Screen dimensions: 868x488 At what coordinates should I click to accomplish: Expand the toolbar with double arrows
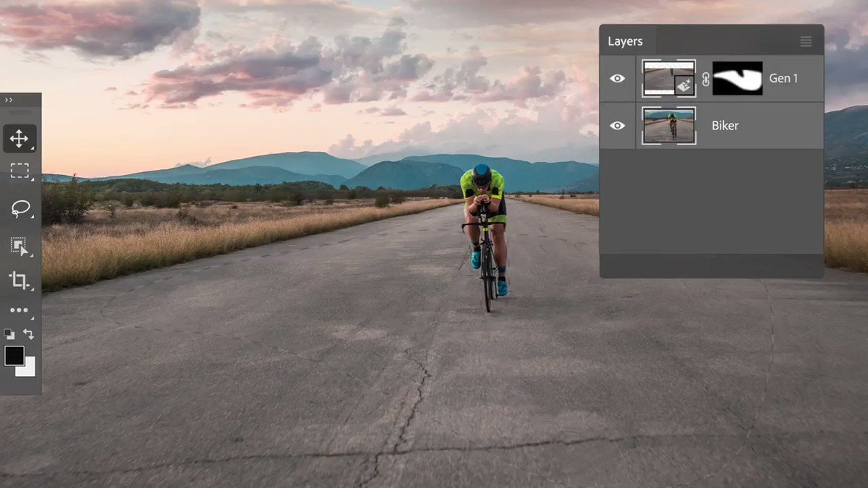click(x=9, y=100)
